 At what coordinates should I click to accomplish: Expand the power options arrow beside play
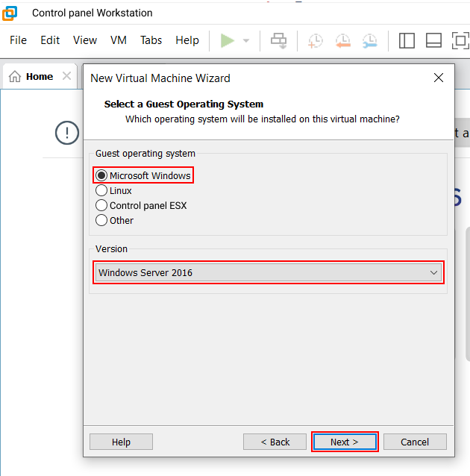coord(246,41)
